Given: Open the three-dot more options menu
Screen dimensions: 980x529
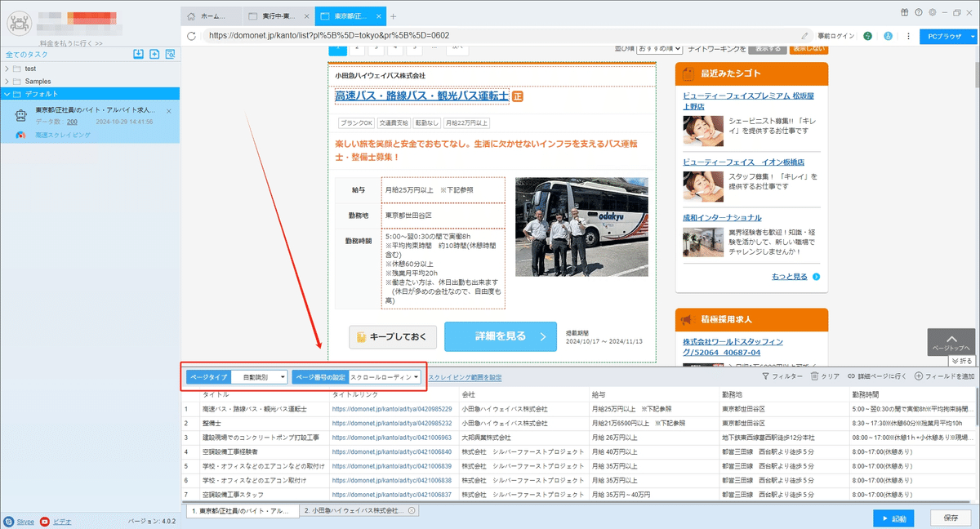Looking at the screenshot, I should [x=908, y=36].
